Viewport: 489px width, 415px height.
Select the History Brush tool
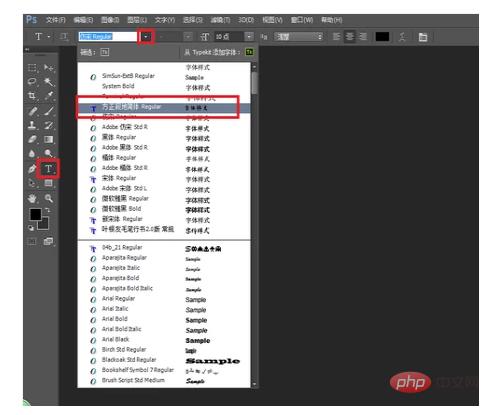(x=49, y=125)
